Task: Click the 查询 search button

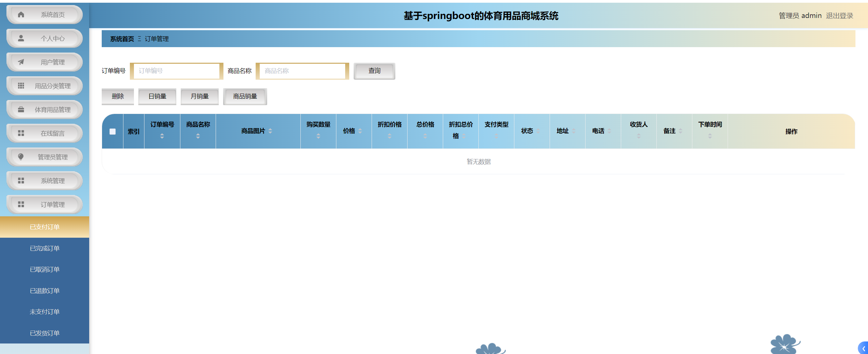Action: pyautogui.click(x=374, y=71)
